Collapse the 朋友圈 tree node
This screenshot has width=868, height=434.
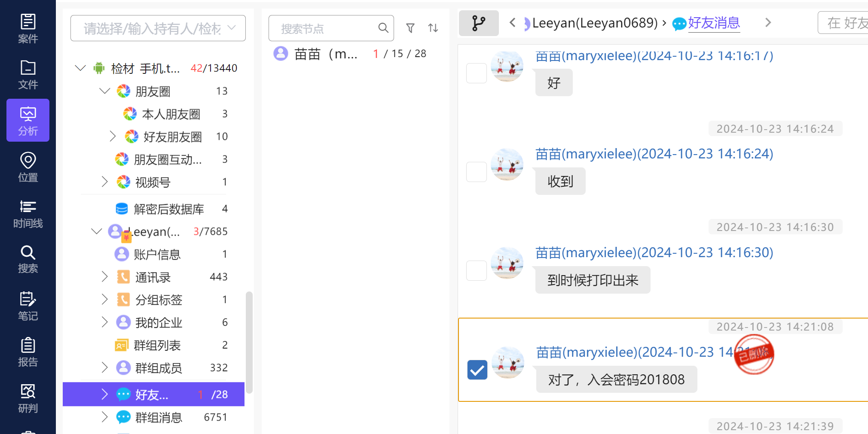coord(105,91)
